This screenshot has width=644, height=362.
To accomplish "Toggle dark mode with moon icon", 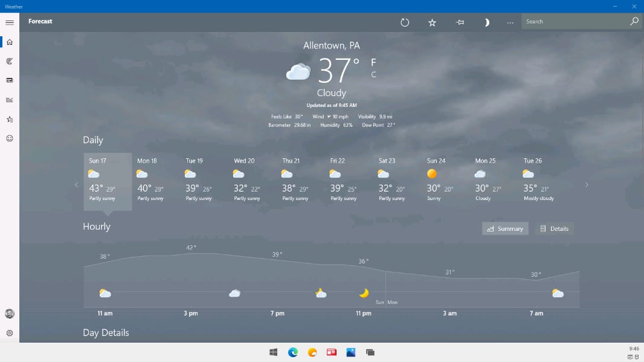I will pos(486,22).
